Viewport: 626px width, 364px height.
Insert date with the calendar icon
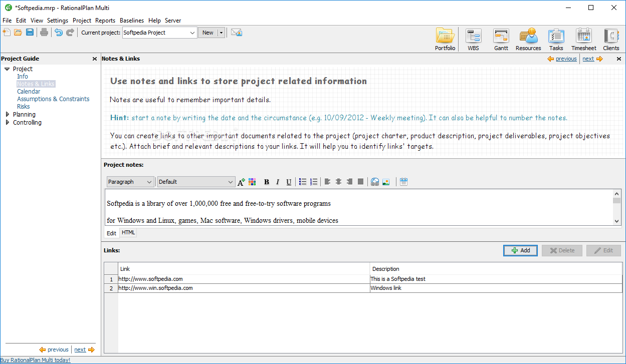point(403,182)
